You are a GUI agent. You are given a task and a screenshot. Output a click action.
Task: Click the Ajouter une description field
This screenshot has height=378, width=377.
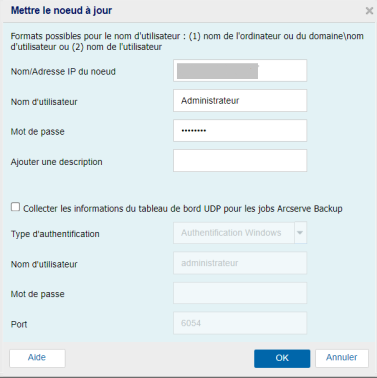[240, 161]
